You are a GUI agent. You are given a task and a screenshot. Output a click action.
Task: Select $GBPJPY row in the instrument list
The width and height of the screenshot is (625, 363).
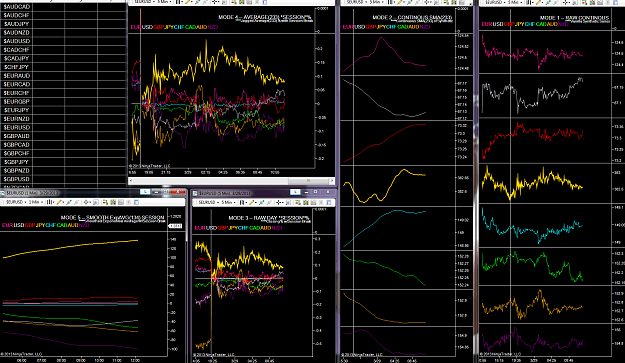coord(63,162)
